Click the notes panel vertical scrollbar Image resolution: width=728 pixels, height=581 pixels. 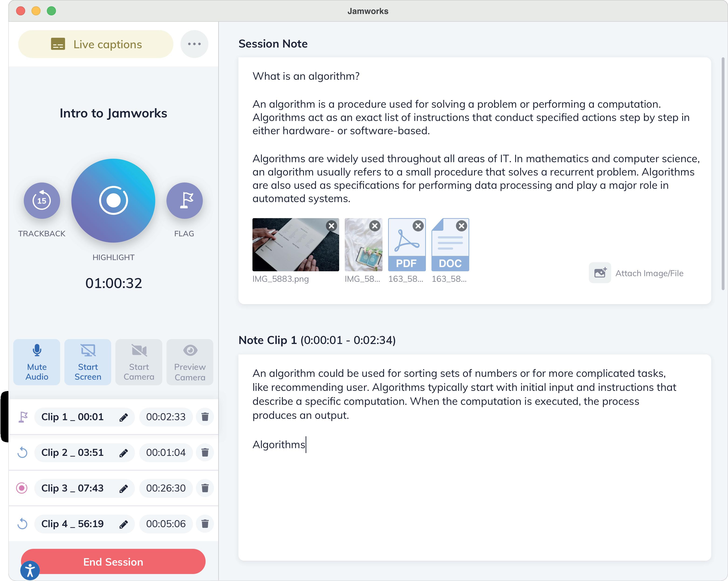(x=723, y=174)
